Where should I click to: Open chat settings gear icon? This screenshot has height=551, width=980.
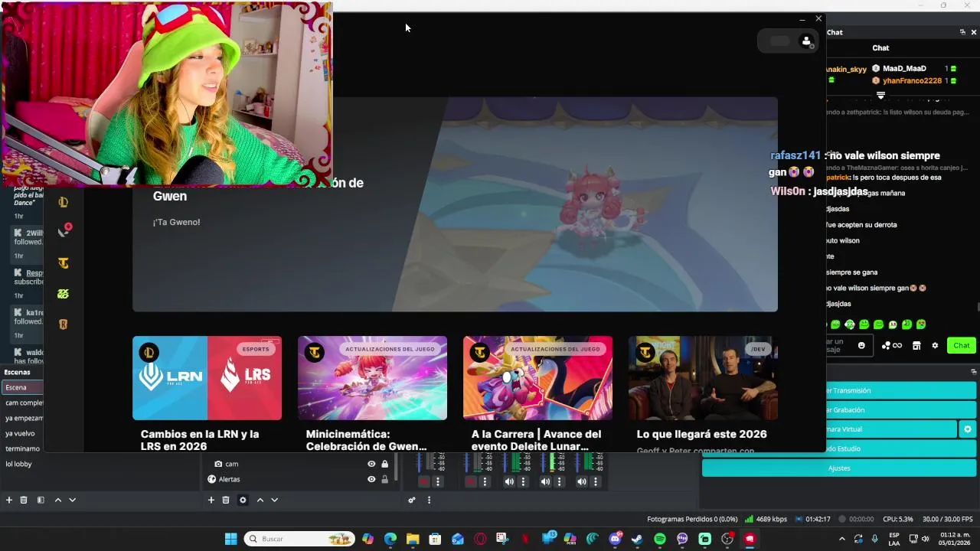coord(935,345)
